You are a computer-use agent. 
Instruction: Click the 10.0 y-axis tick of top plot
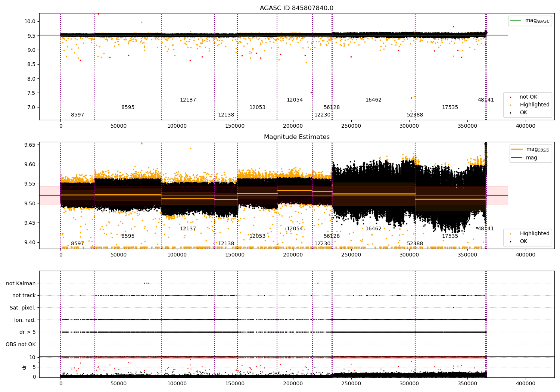point(30,21)
